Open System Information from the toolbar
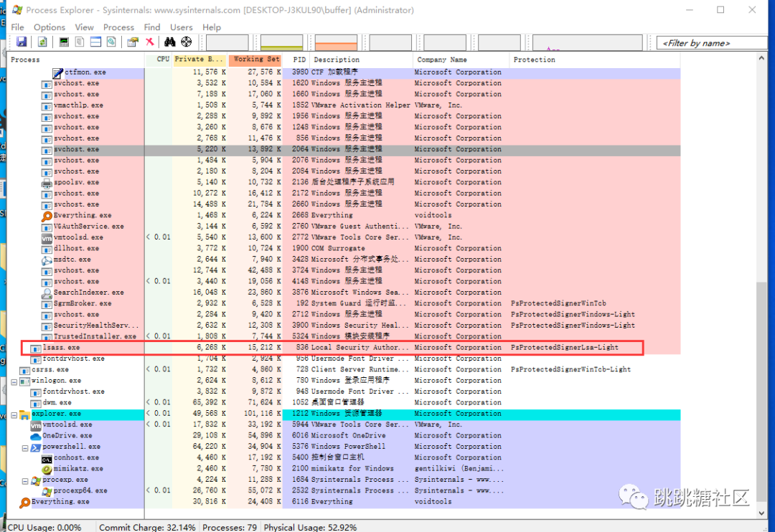775x532 pixels. 64,42
